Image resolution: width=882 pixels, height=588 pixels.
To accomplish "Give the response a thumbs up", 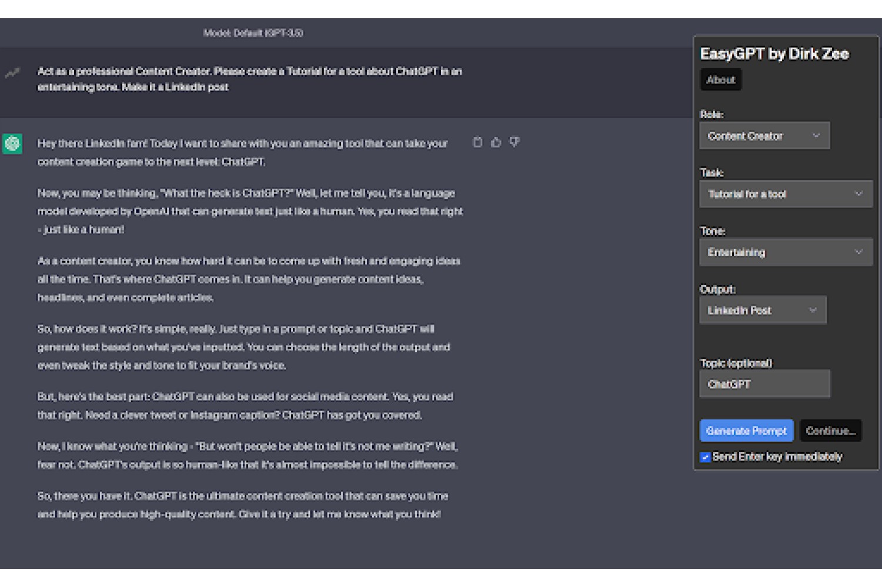I will click(x=496, y=142).
